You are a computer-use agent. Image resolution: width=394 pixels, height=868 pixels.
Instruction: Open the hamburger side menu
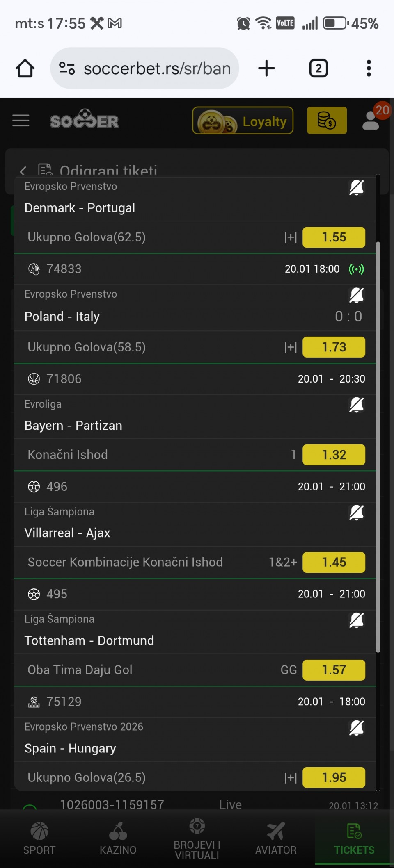(x=21, y=121)
